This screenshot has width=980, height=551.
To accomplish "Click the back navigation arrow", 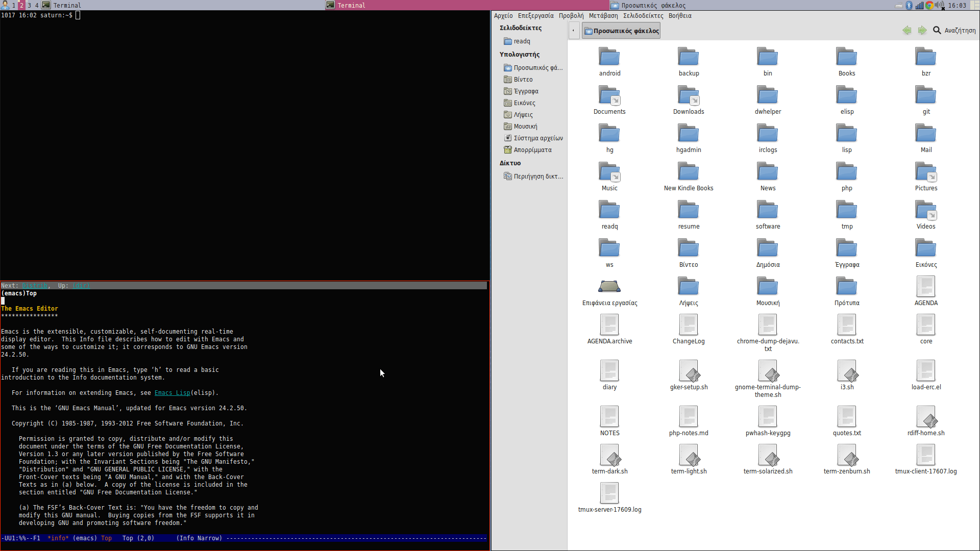I will coord(907,31).
